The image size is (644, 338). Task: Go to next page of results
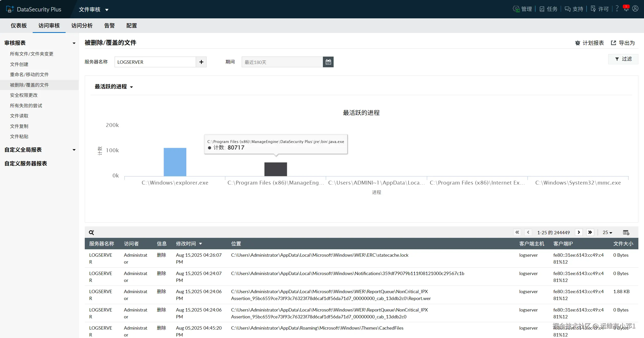(x=579, y=232)
